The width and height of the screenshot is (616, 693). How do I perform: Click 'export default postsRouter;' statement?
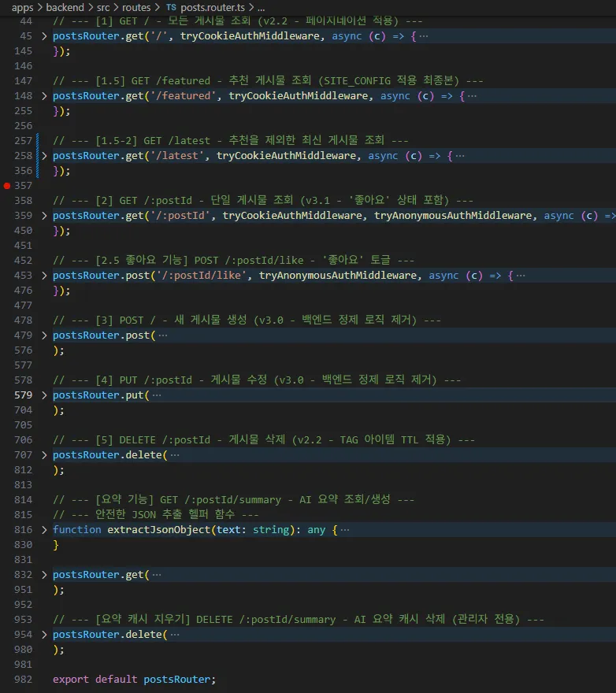134,680
